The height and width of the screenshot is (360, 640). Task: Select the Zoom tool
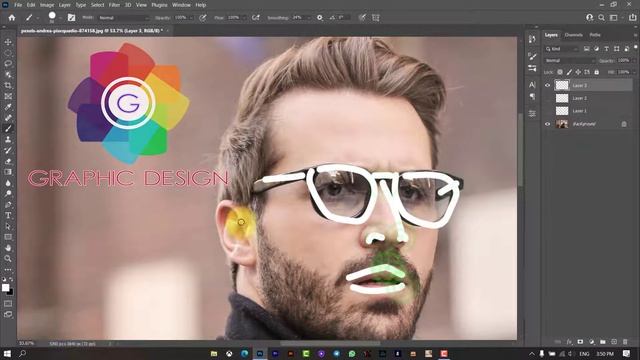pos(8,258)
